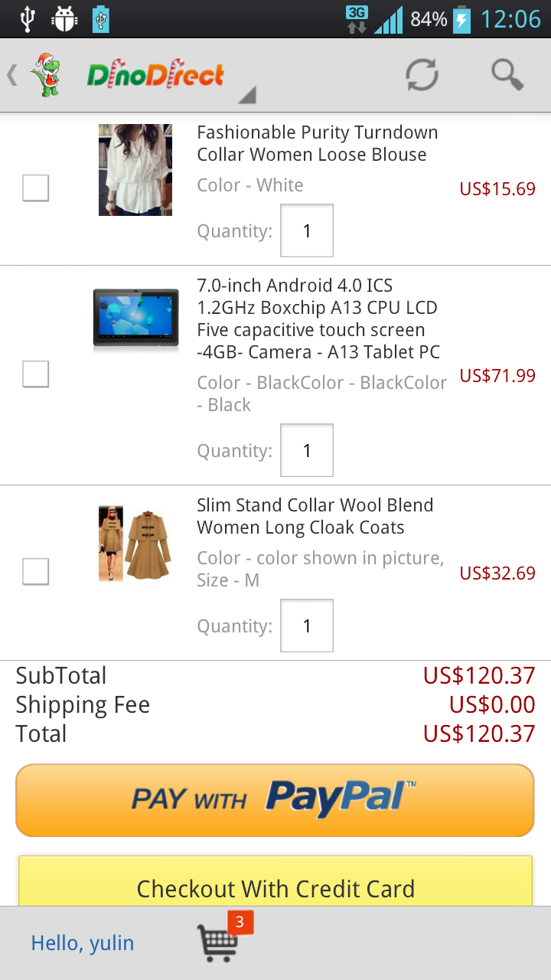The height and width of the screenshot is (980, 551).
Task: Tap the USB connection status icon
Action: pyautogui.click(x=28, y=18)
